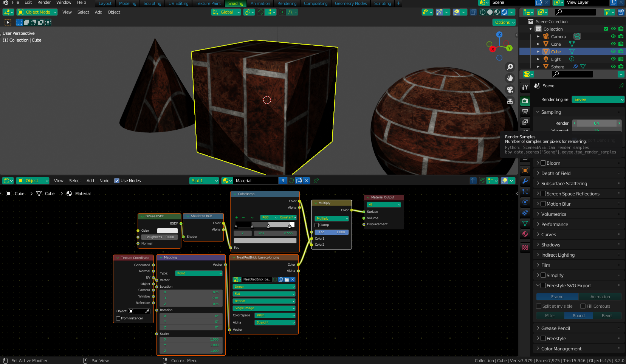Uncheck Use Nodes checkbox
The width and height of the screenshot is (626, 364).
[x=117, y=181]
